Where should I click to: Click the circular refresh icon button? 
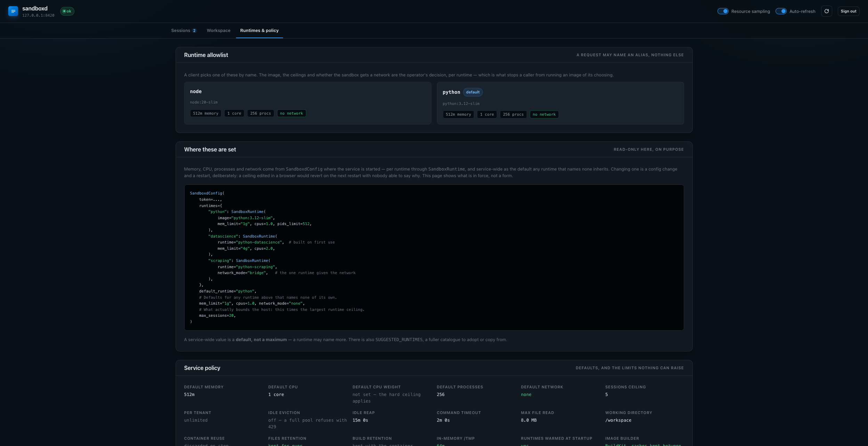pyautogui.click(x=827, y=11)
